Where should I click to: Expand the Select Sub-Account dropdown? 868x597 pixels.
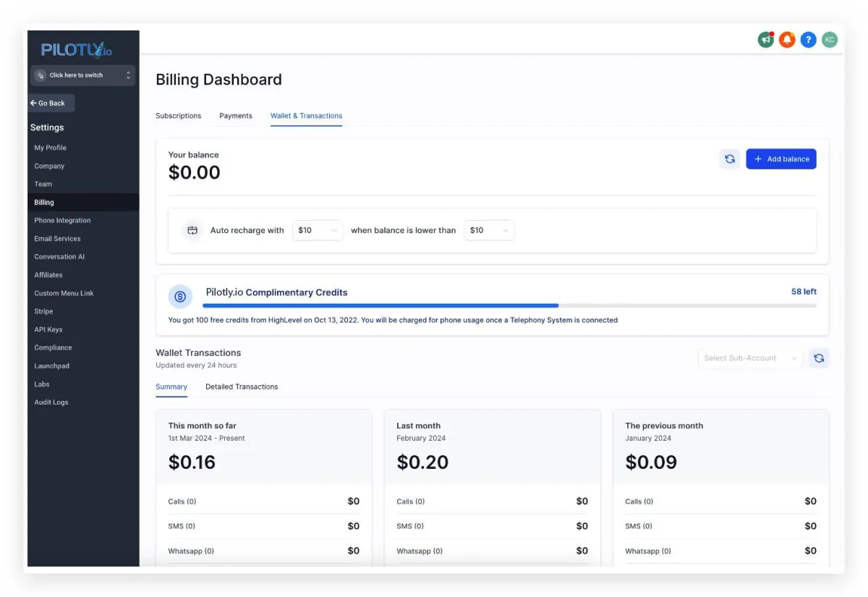click(749, 358)
